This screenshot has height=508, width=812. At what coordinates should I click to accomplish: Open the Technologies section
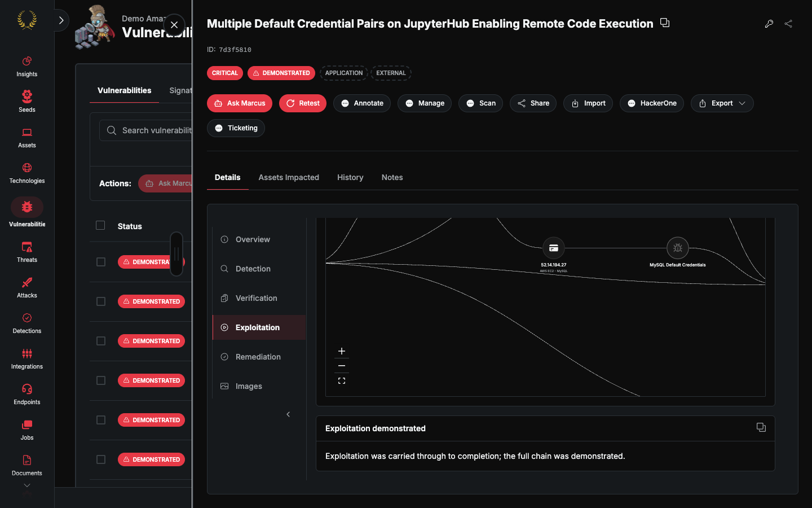[27, 173]
